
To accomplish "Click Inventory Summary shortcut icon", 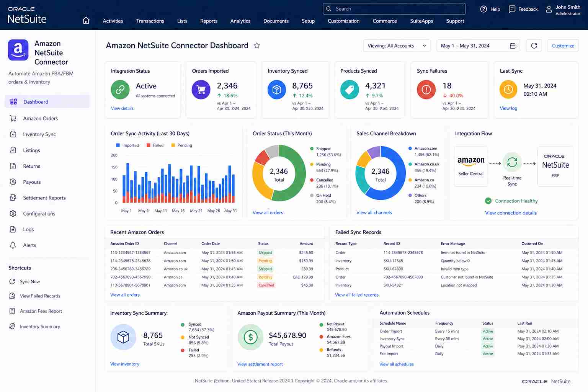I will coord(12,327).
